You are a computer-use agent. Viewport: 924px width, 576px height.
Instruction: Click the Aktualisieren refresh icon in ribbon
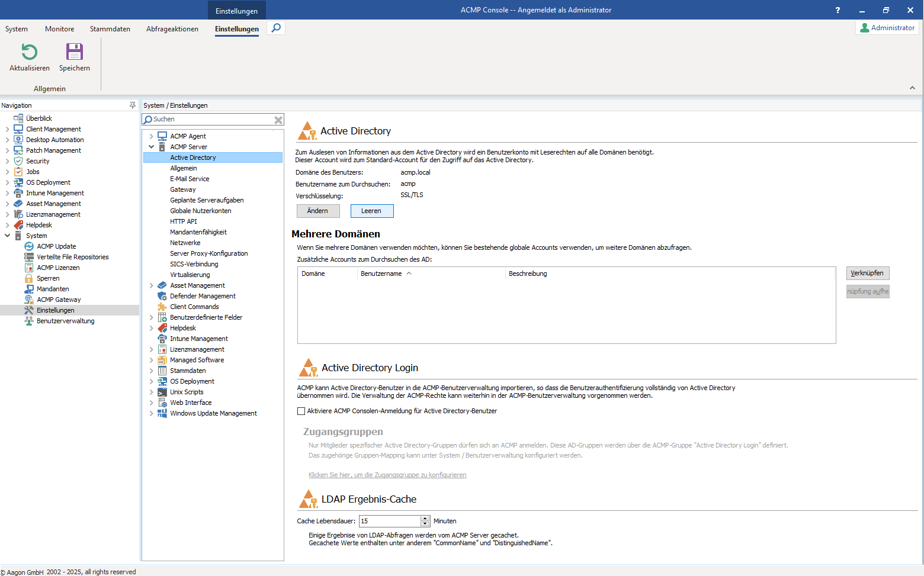pos(28,53)
